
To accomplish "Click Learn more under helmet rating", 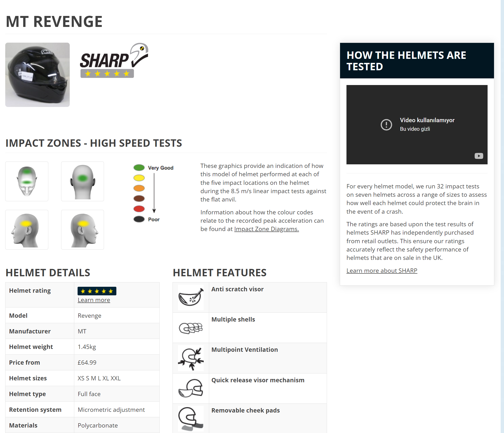I will point(94,300).
